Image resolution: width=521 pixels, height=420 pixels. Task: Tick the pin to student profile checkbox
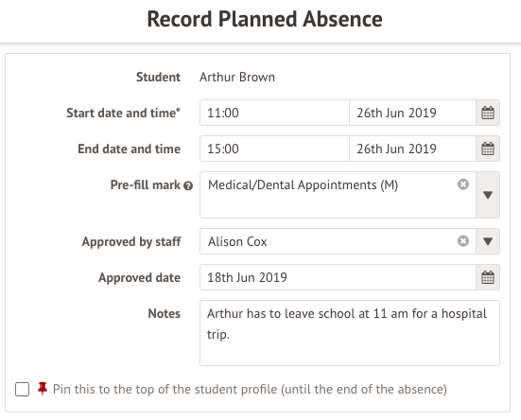pos(23,389)
